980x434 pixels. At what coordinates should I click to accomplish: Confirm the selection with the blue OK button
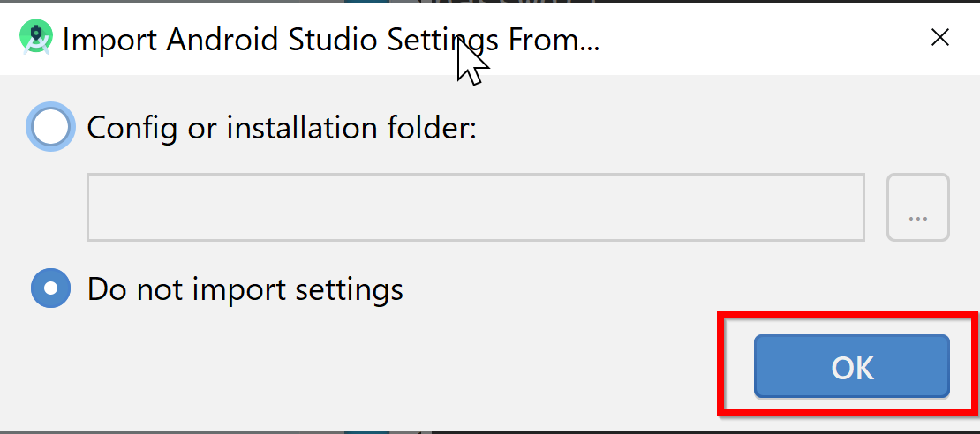[851, 366]
